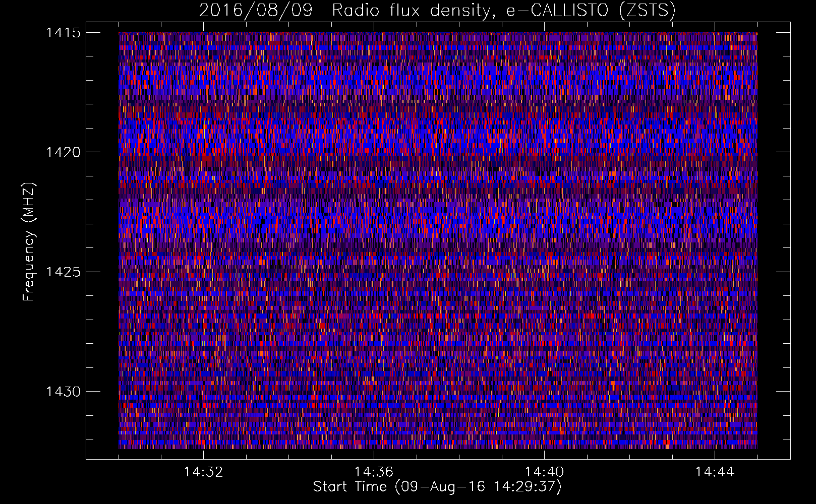The image size is (816, 504).
Task: Click the 14:40 time axis label
Action: (544, 472)
